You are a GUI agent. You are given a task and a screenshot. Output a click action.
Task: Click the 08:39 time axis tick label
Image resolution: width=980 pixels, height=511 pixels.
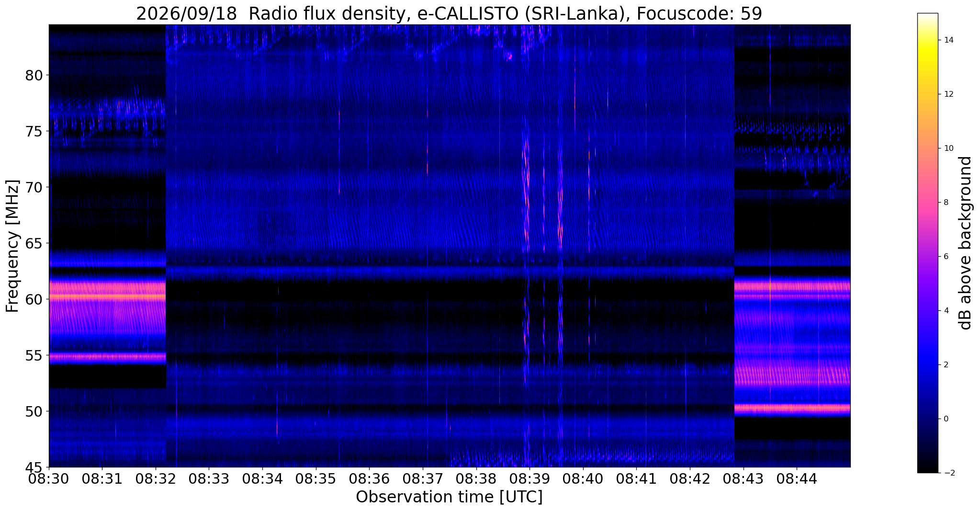click(529, 478)
